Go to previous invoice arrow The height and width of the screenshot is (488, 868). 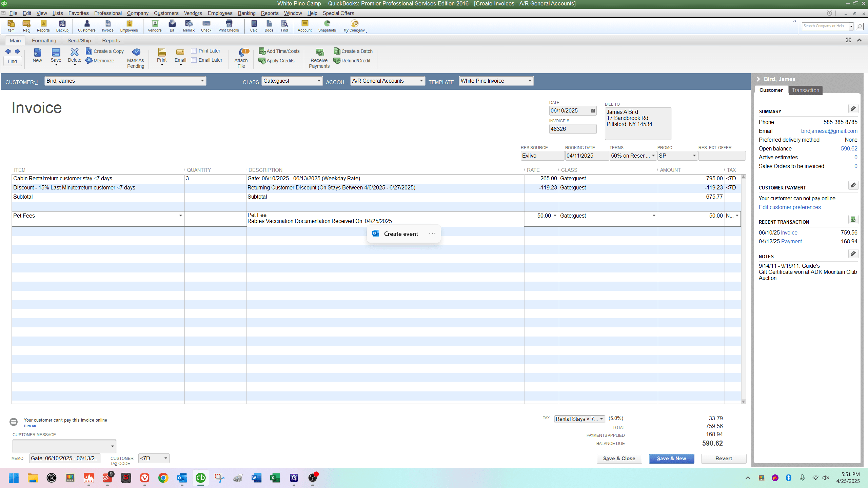point(8,52)
